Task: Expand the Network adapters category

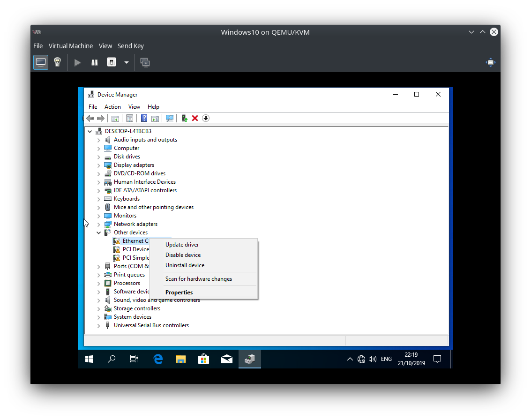Action: tap(98, 224)
